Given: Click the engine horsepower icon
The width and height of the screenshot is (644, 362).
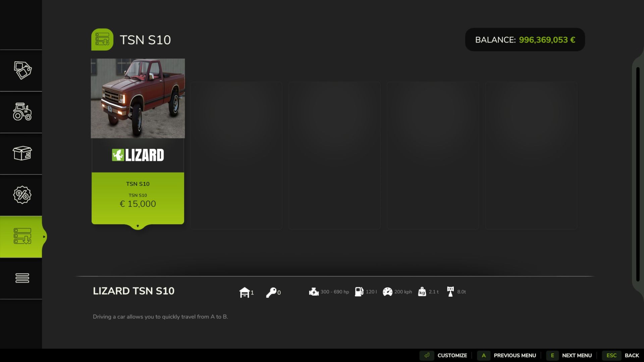Looking at the screenshot, I should coord(314,292).
